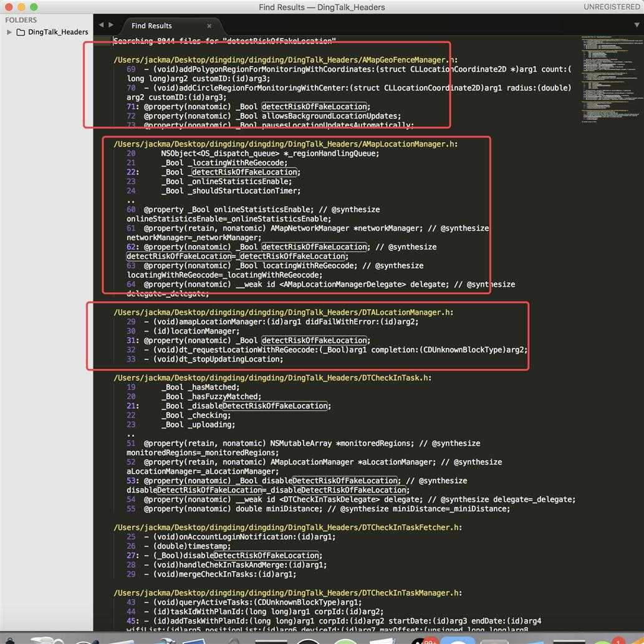
Task: Click line 43 queryActiveTasks method
Action: click(244, 602)
